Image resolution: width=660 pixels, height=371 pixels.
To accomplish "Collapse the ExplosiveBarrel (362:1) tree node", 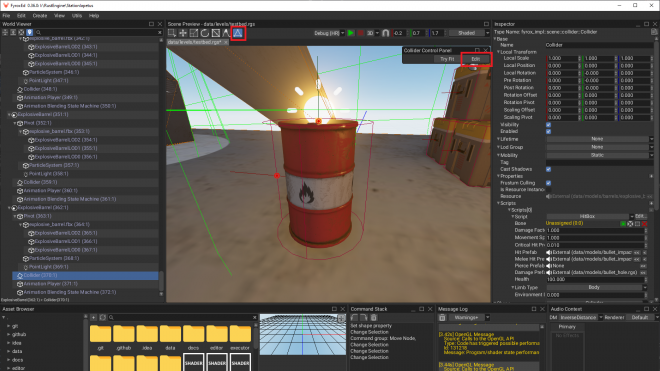I will click(x=9, y=208).
